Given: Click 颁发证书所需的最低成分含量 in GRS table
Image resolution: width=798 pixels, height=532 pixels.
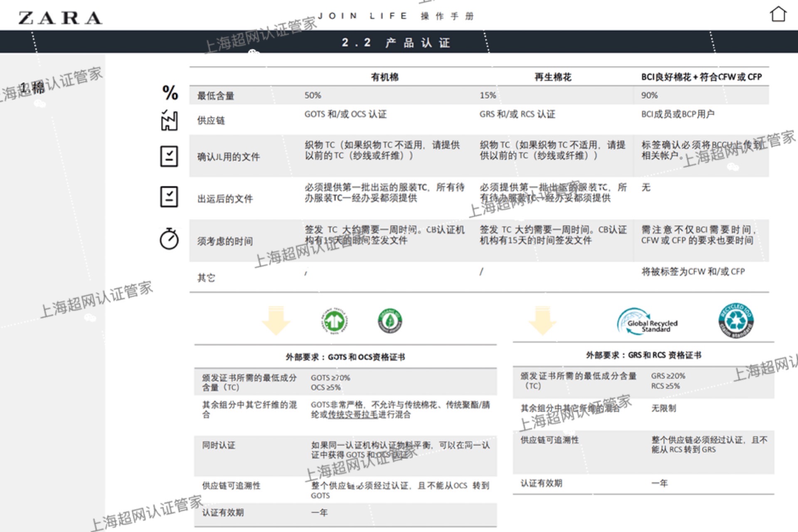Looking at the screenshot, I should click(x=579, y=381).
